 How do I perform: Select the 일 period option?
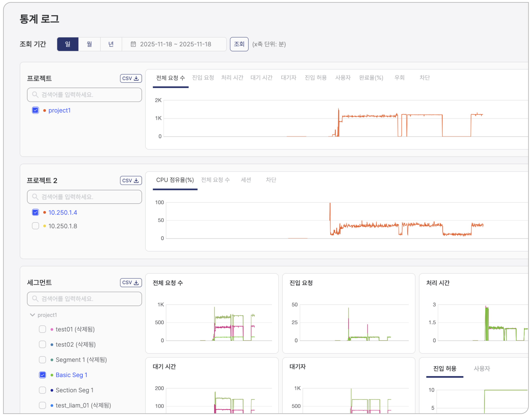coord(68,44)
